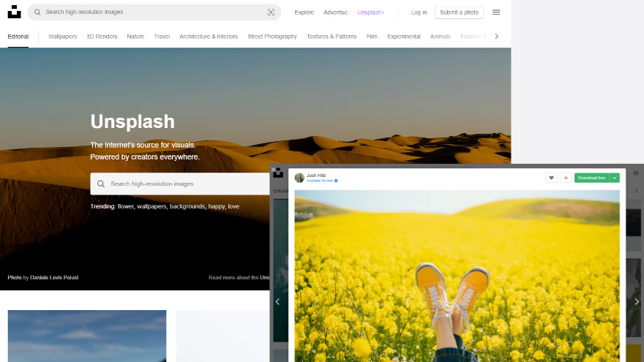The width and height of the screenshot is (644, 362).
Task: Click Josh Hild's profile avatar
Action: coord(299,178)
